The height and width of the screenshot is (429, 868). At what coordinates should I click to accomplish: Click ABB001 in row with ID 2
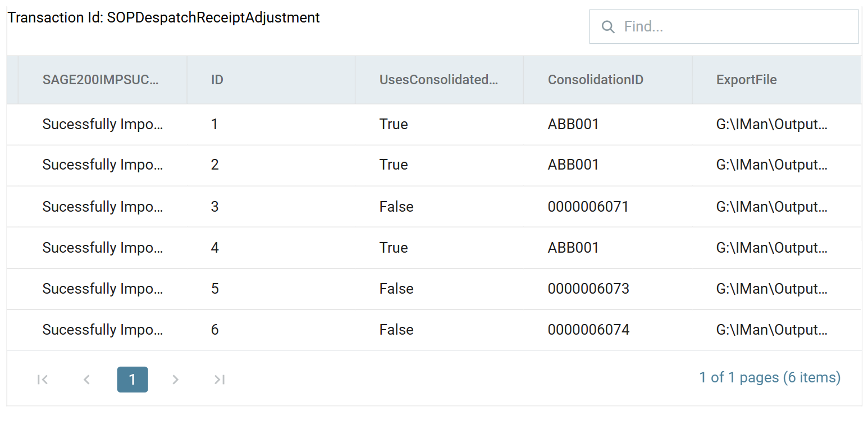[573, 165]
